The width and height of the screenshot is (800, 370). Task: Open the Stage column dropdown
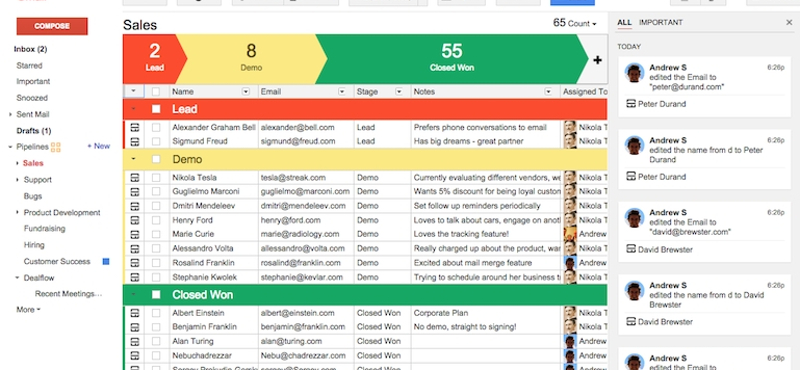click(x=399, y=92)
